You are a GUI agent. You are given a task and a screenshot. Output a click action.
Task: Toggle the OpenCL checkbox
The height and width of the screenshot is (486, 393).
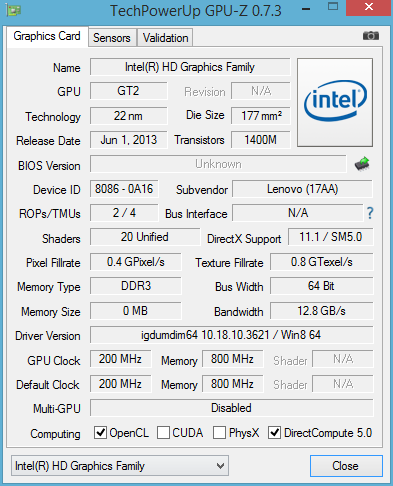coord(100,433)
